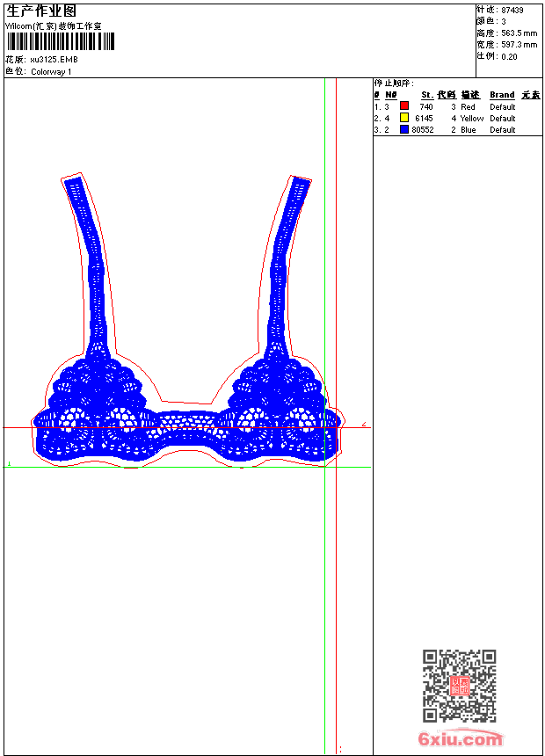545x756 pixels.
Task: Click the blue color swatch in stop sequence
Action: (404, 129)
